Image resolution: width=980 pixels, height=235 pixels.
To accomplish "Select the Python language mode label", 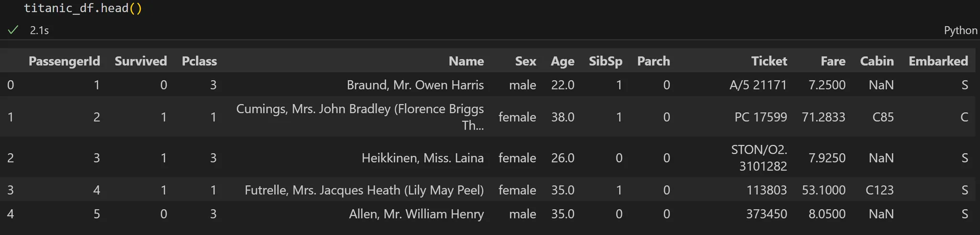I will [x=960, y=31].
